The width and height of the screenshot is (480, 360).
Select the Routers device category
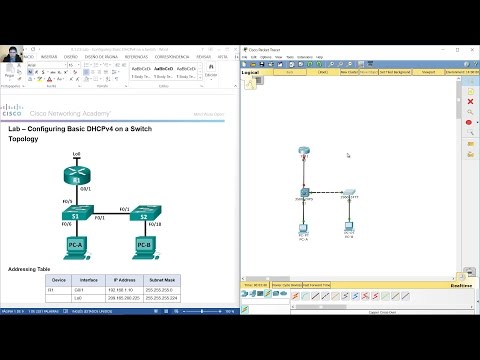point(244,293)
